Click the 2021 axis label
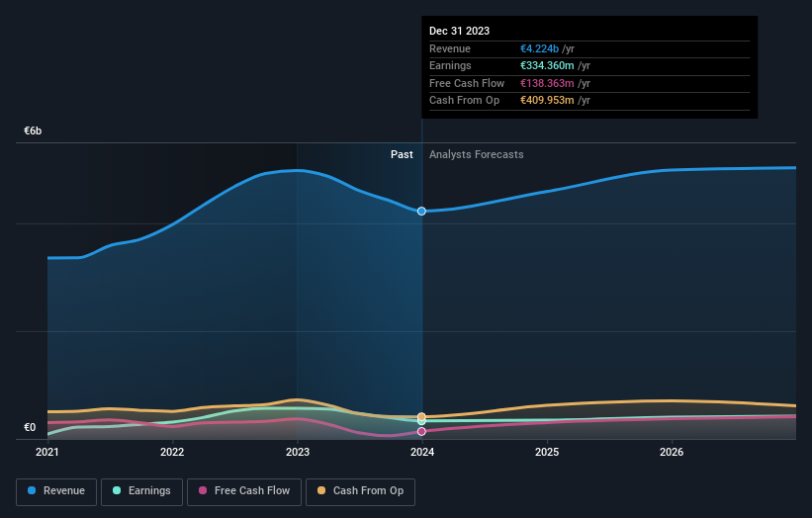This screenshot has height=518, width=812. (47, 452)
